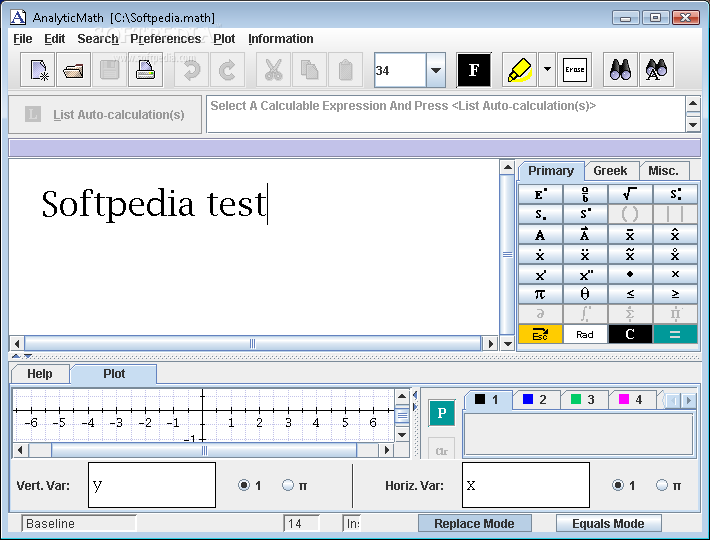Insert vector arrow over A
The width and height of the screenshot is (710, 540).
[585, 234]
